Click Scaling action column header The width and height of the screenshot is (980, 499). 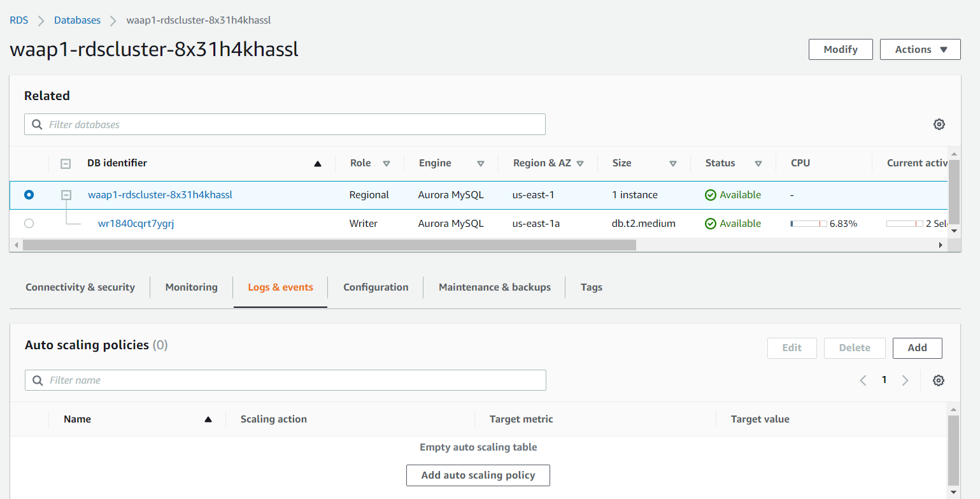(274, 419)
